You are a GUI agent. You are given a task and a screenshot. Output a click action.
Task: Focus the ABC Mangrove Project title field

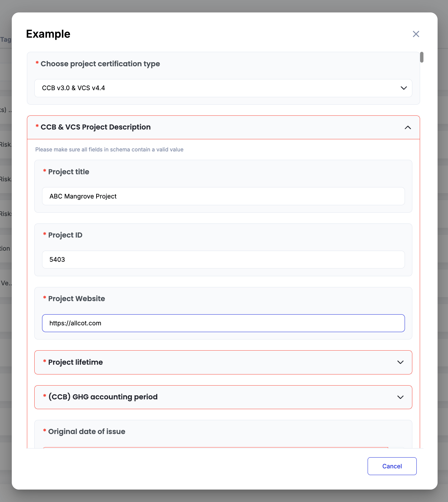coord(223,196)
